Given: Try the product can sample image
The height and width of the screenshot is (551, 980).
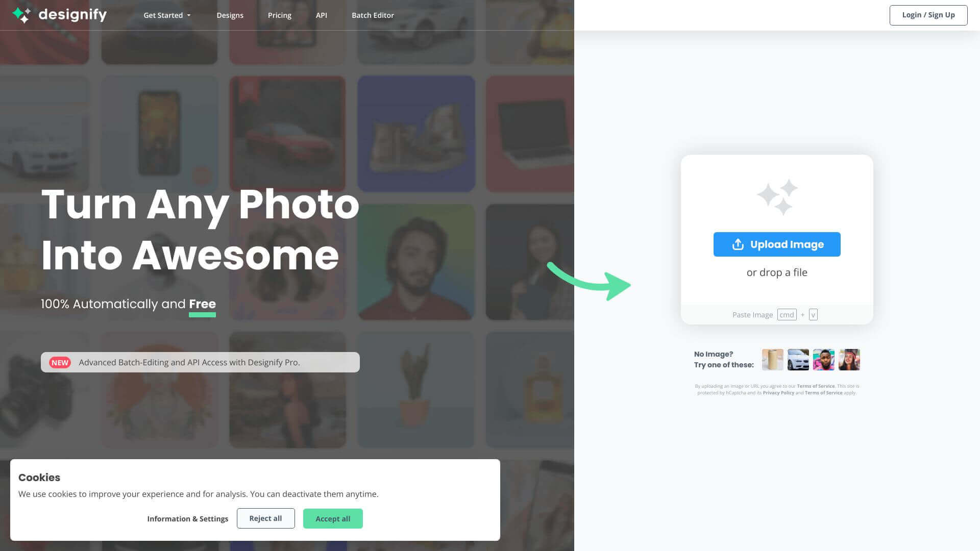Looking at the screenshot, I should 772,360.
